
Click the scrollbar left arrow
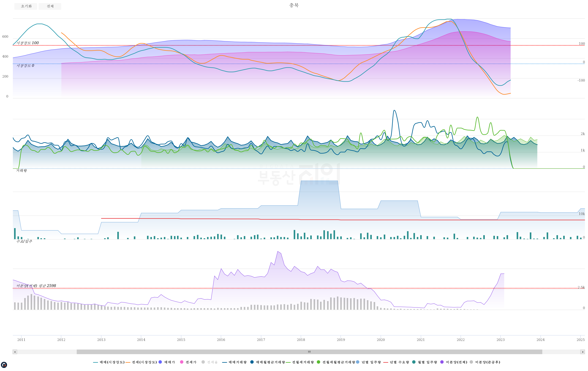pyautogui.click(x=15, y=352)
